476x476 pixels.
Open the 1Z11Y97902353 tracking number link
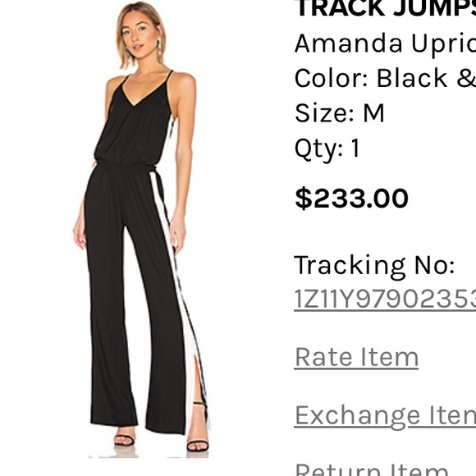385,300
